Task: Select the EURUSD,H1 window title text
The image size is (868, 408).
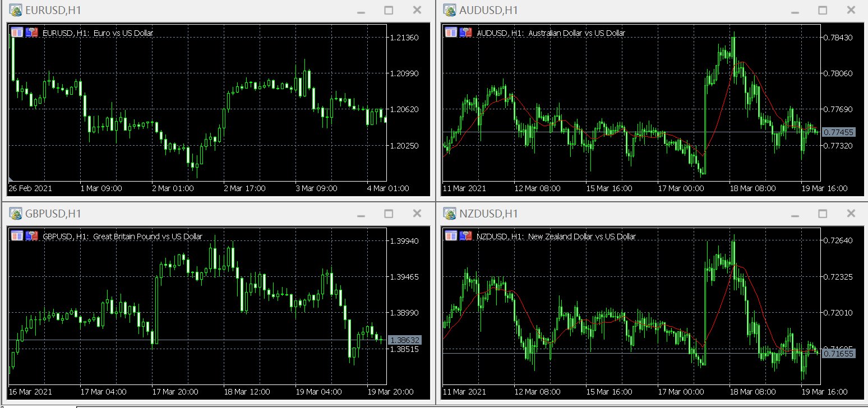Action: [53, 10]
